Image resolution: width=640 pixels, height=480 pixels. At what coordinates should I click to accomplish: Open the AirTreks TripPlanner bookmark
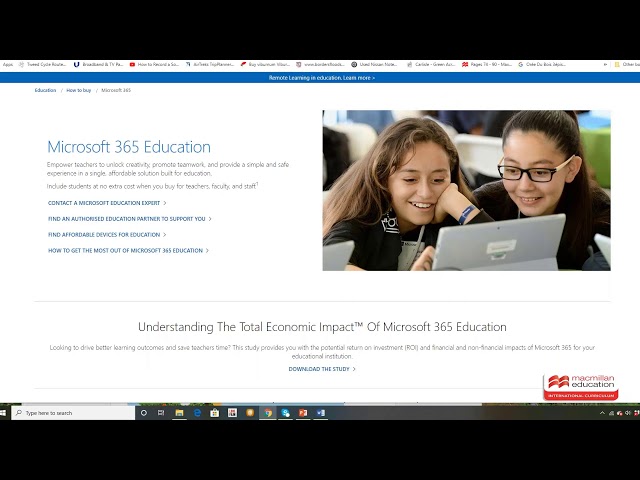[x=210, y=64]
